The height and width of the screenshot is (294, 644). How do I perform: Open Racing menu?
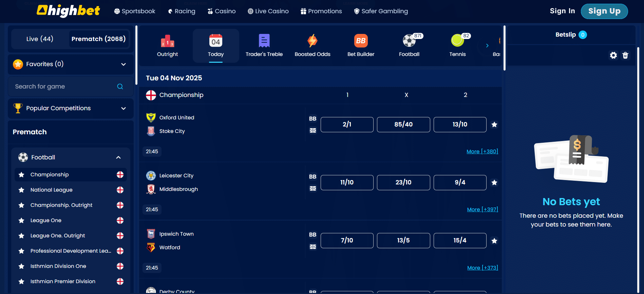click(x=182, y=11)
